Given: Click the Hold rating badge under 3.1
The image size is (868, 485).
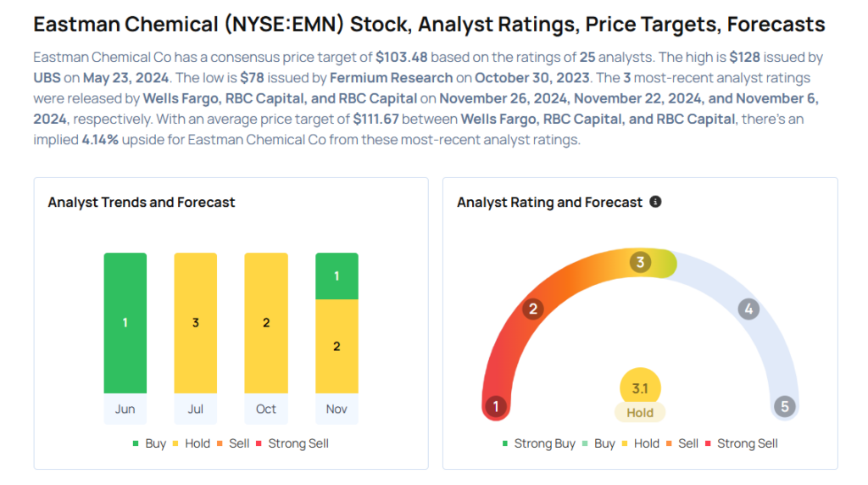Looking at the screenshot, I should [x=640, y=413].
